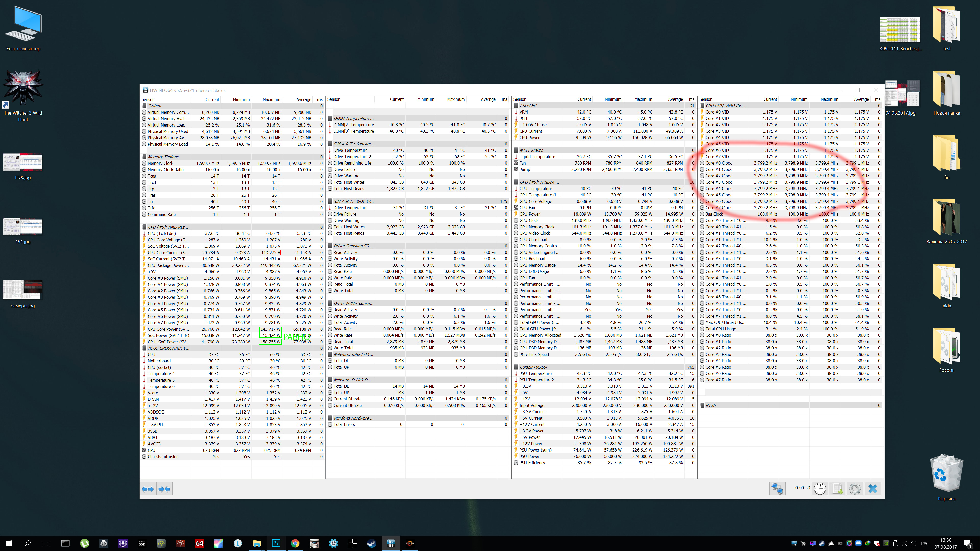Open Ryzen Master taskbar icon
980x551 pixels.
pyautogui.click(x=410, y=543)
